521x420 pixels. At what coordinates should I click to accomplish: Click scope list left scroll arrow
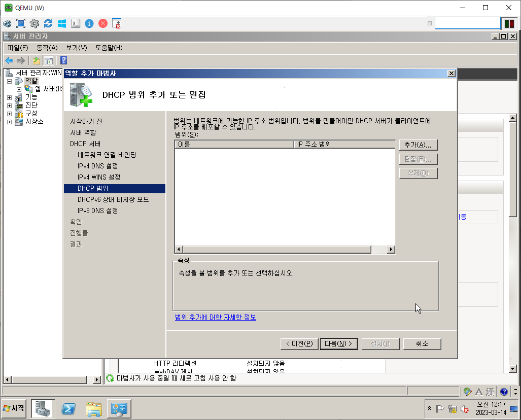click(179, 249)
